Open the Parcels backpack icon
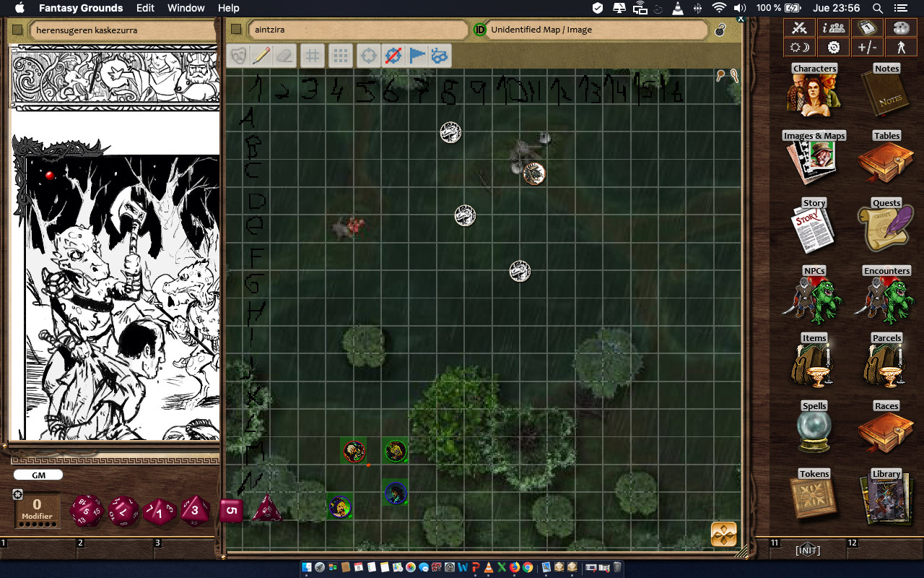Viewport: 924px width, 578px height. pos(886,360)
